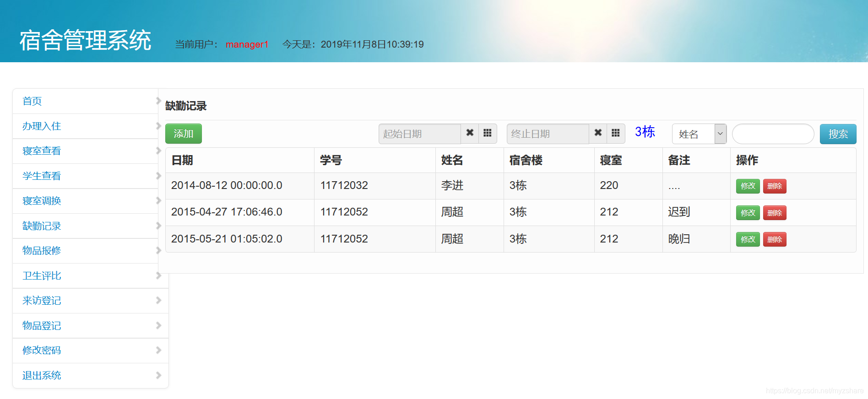
Task: Click the 姓名 column header in table
Action: (x=452, y=160)
